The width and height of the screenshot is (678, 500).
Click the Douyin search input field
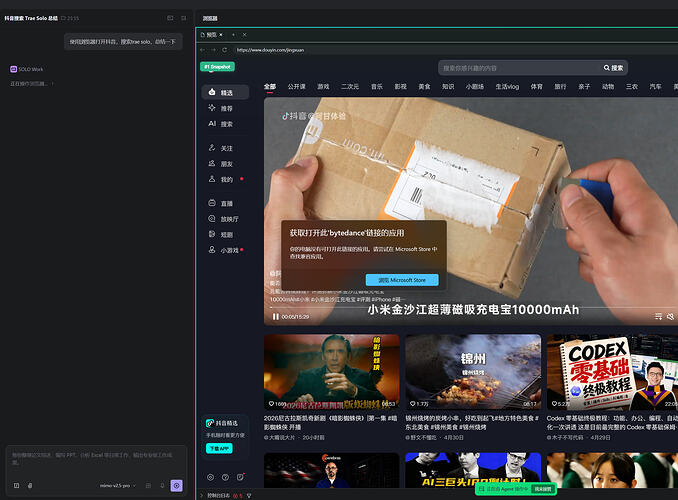click(x=520, y=68)
